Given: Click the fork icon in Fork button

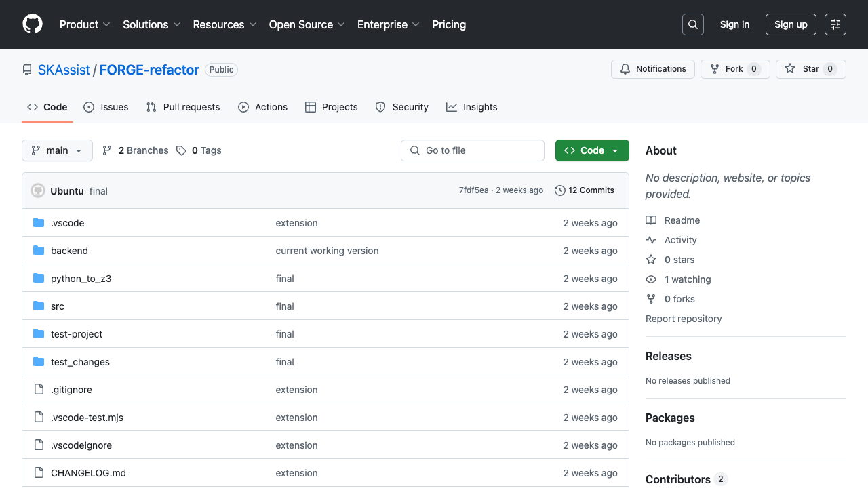Looking at the screenshot, I should (715, 69).
